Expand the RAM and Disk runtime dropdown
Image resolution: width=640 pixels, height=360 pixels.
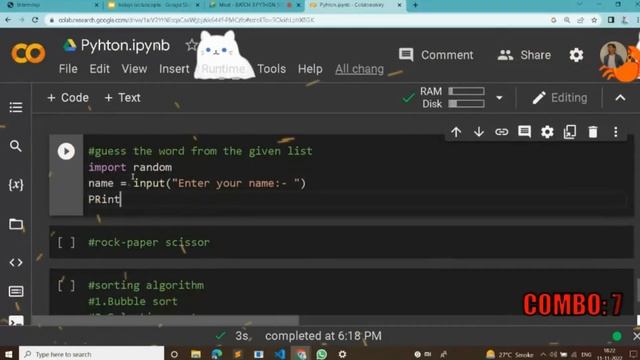(499, 98)
